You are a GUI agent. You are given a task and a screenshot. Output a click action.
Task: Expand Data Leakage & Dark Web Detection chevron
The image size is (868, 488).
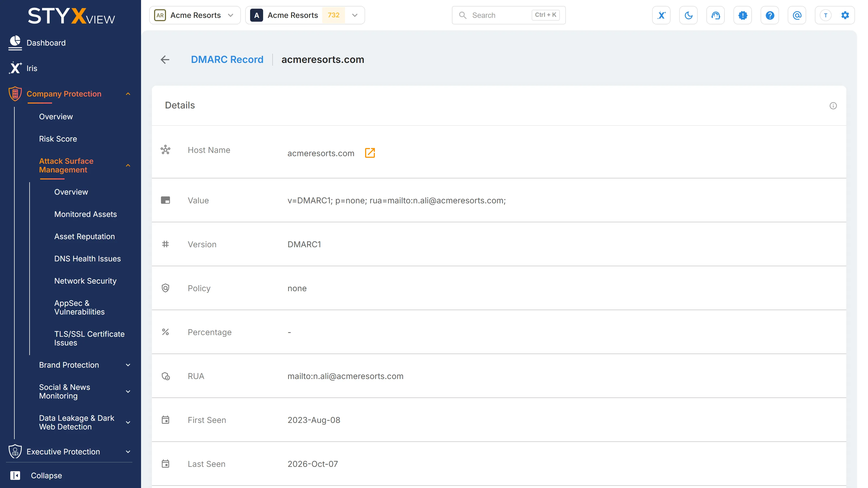(x=128, y=423)
